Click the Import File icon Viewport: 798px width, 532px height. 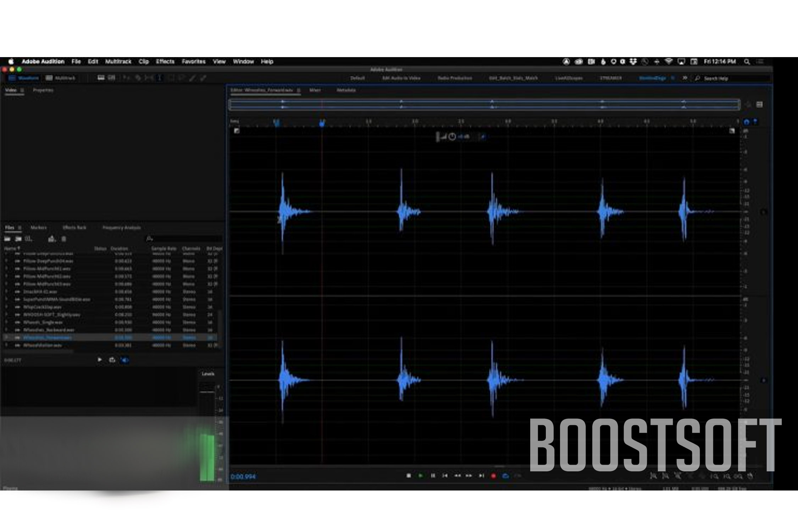18,239
